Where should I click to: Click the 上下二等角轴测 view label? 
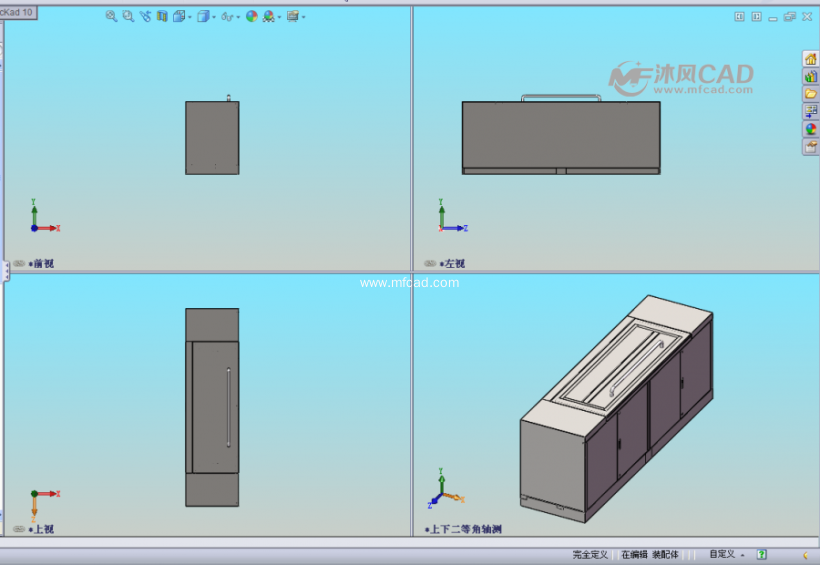click(x=465, y=529)
